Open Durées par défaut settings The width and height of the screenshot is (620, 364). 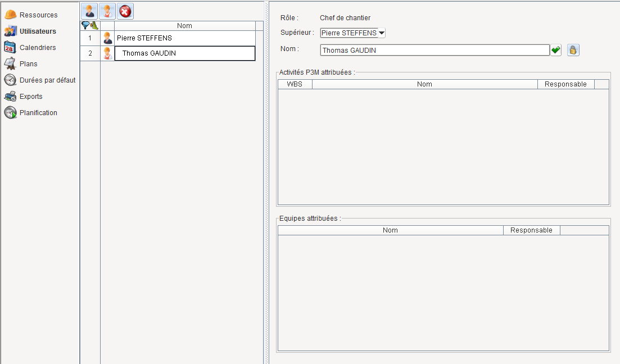(x=47, y=80)
